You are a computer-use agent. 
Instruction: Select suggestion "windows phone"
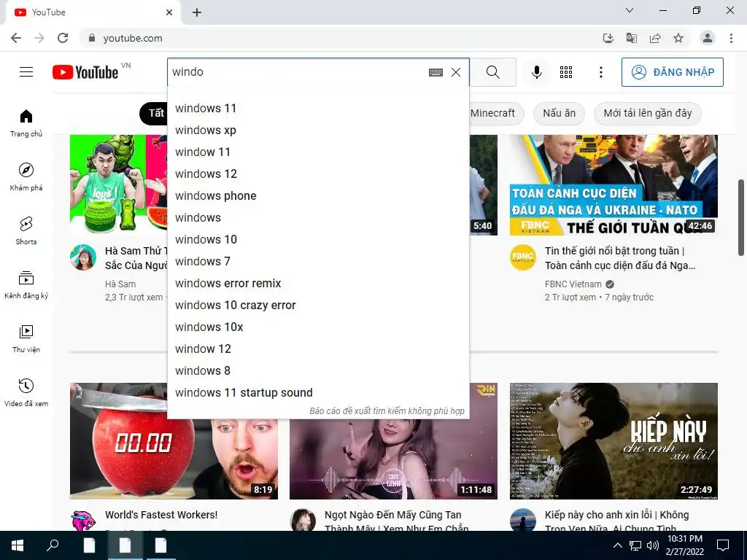[318, 195]
